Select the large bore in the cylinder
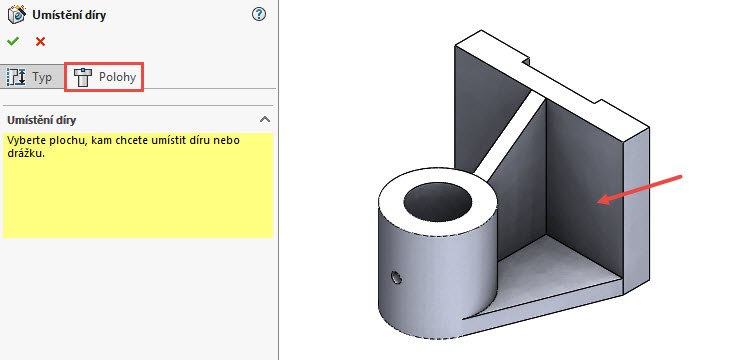This screenshot has height=360, width=750. 438,201
